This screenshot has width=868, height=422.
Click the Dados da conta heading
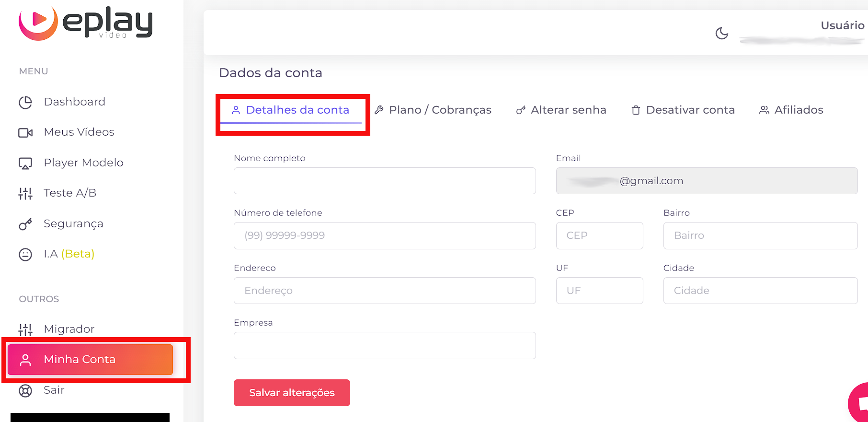click(271, 73)
